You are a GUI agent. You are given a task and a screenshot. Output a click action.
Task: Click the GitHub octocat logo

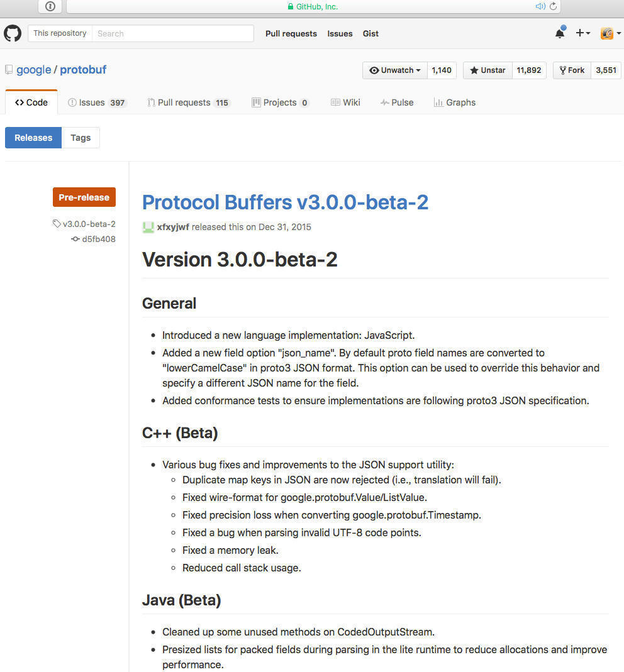click(x=13, y=33)
